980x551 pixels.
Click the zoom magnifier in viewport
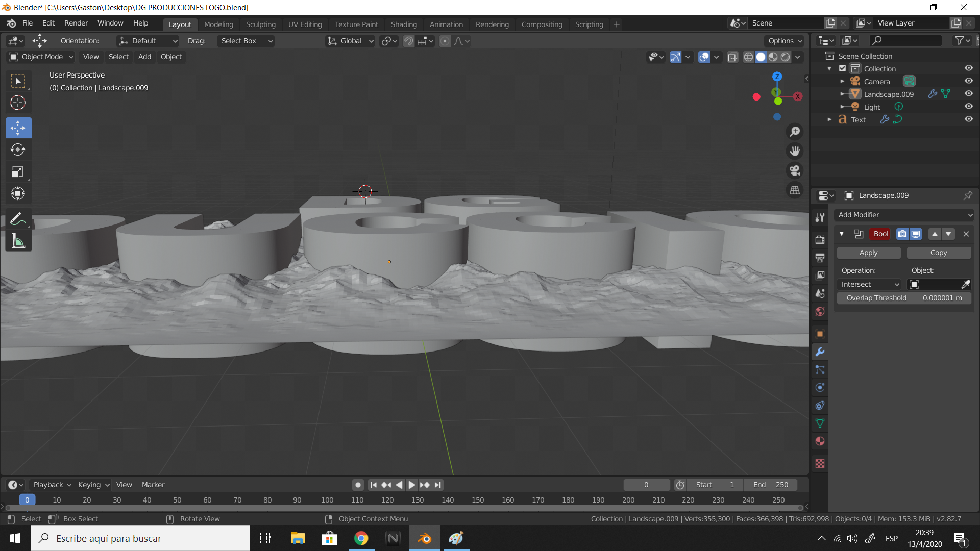pyautogui.click(x=795, y=132)
